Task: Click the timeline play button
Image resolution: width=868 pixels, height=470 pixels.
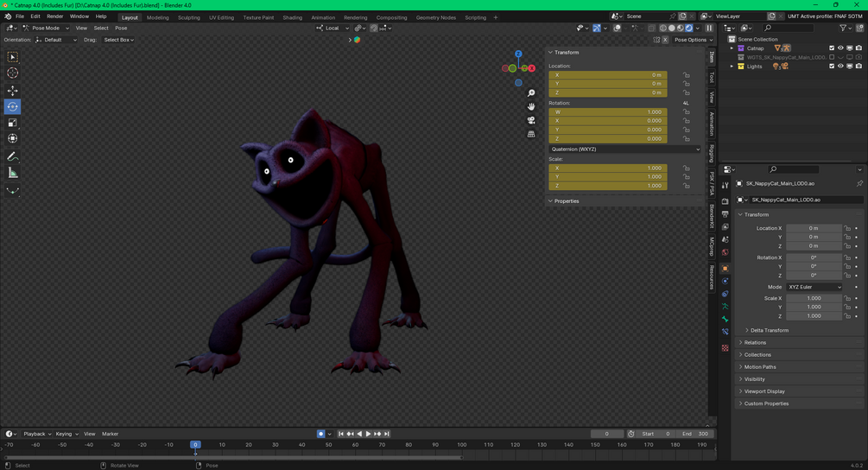Action: coord(368,434)
